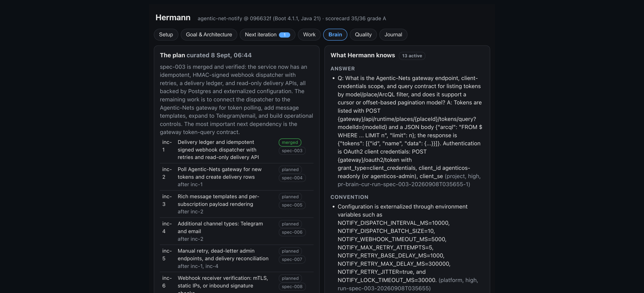
Task: Click 'agentic-net-notify @ 096632f' header text
Action: coord(234,19)
